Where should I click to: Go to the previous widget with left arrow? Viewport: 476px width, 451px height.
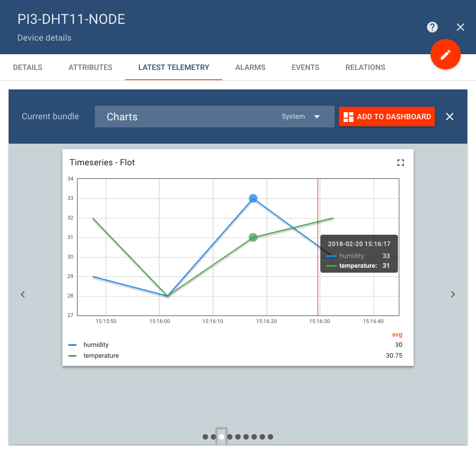click(x=23, y=294)
